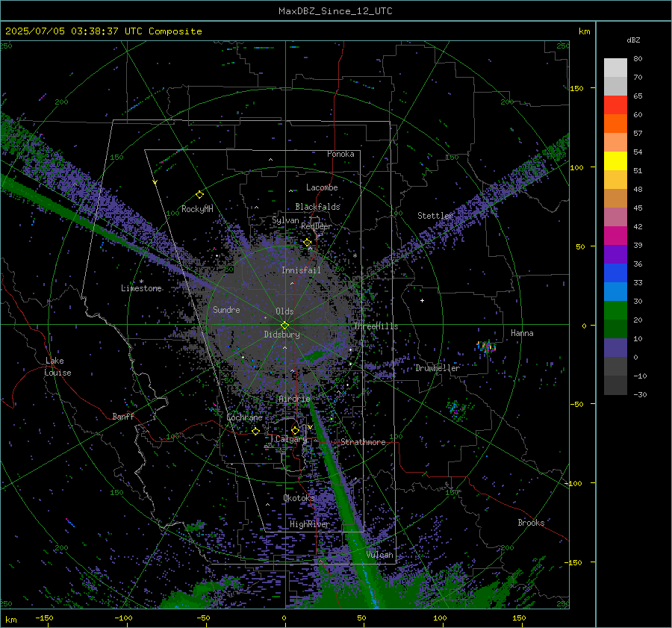Click the ThreeHills label
Screen dimensions: 672x628
click(x=376, y=326)
